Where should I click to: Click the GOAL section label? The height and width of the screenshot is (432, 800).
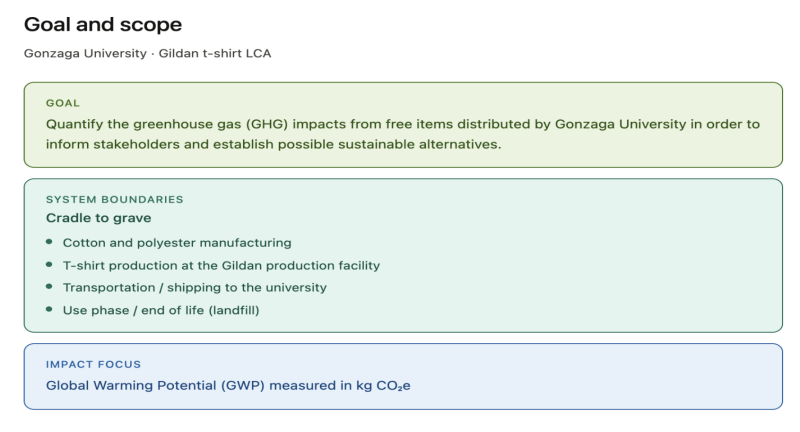coord(63,103)
